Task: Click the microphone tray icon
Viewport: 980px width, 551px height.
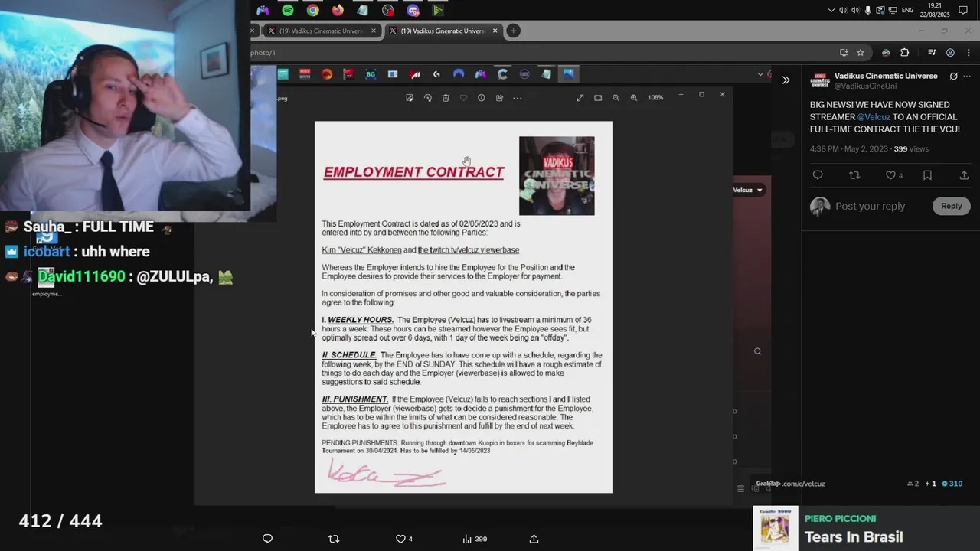Action: (868, 10)
